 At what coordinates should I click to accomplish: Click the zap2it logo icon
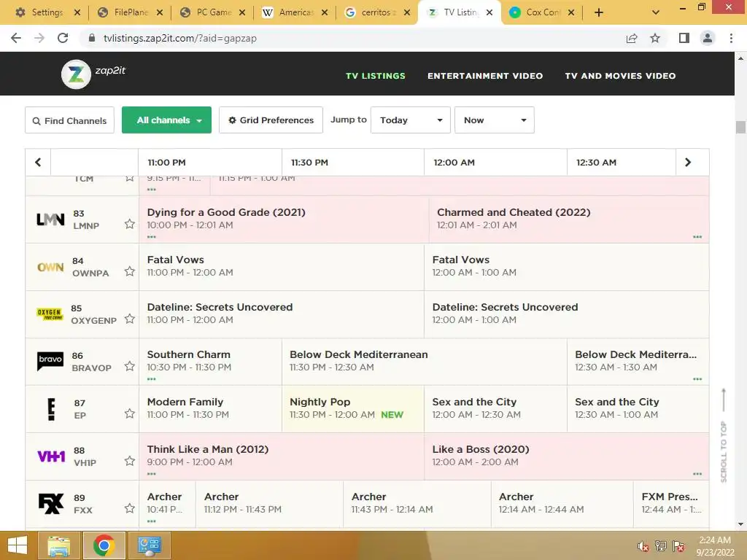point(76,74)
